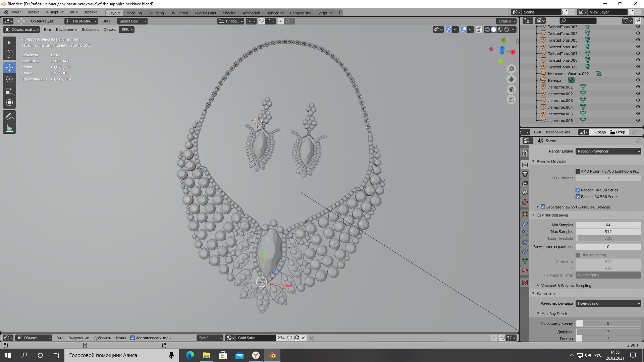Screen dimensions: 644x362
Task: Adjust the По общему кол-ву ray depth slider
Action: pyautogui.click(x=608, y=323)
